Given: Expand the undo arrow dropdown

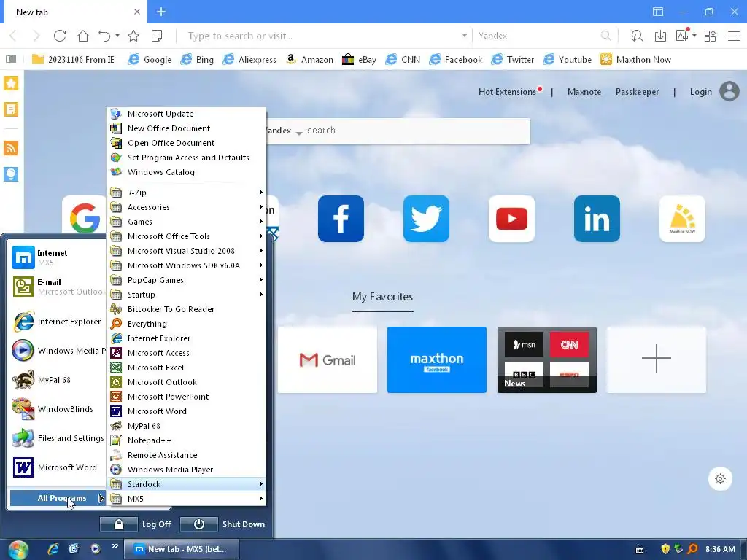Looking at the screenshot, I should pos(117,36).
